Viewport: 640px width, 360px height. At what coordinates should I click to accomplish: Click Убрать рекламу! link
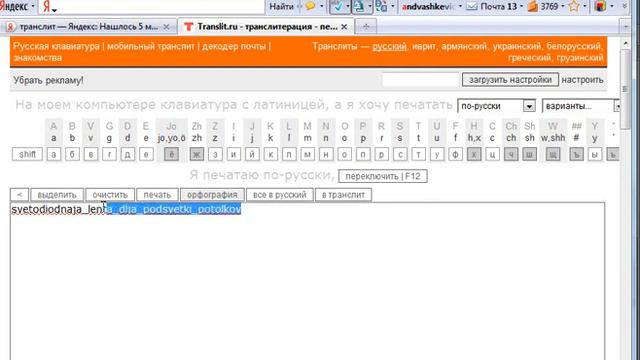click(x=48, y=80)
